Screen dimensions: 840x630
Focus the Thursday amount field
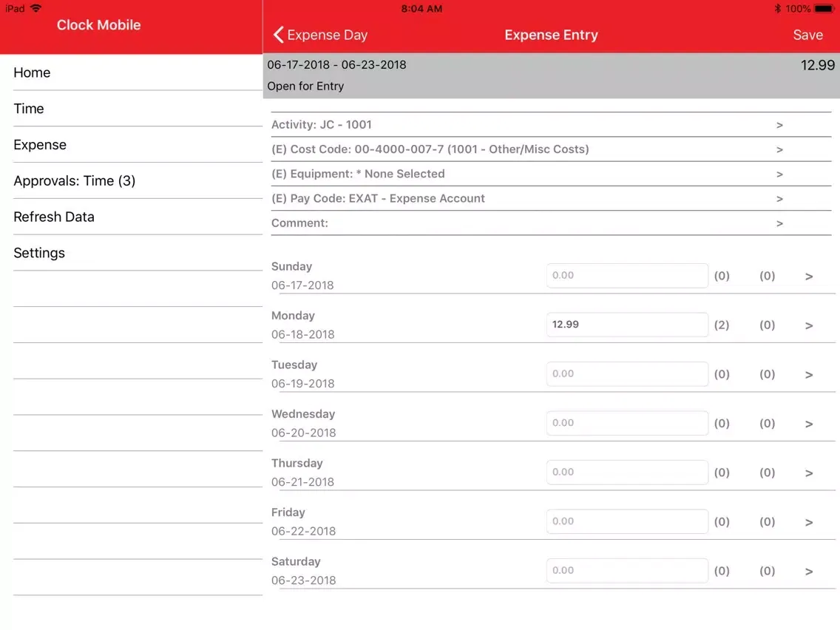click(x=627, y=472)
